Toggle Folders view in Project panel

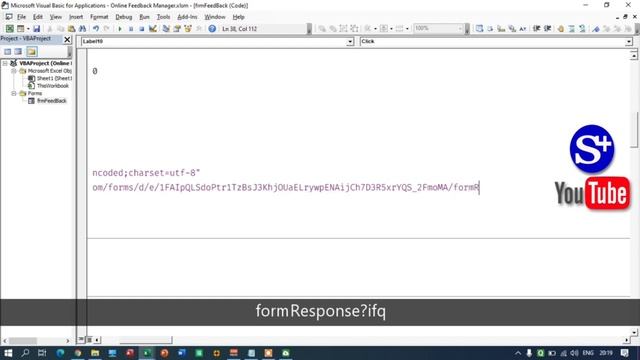coord(31,51)
